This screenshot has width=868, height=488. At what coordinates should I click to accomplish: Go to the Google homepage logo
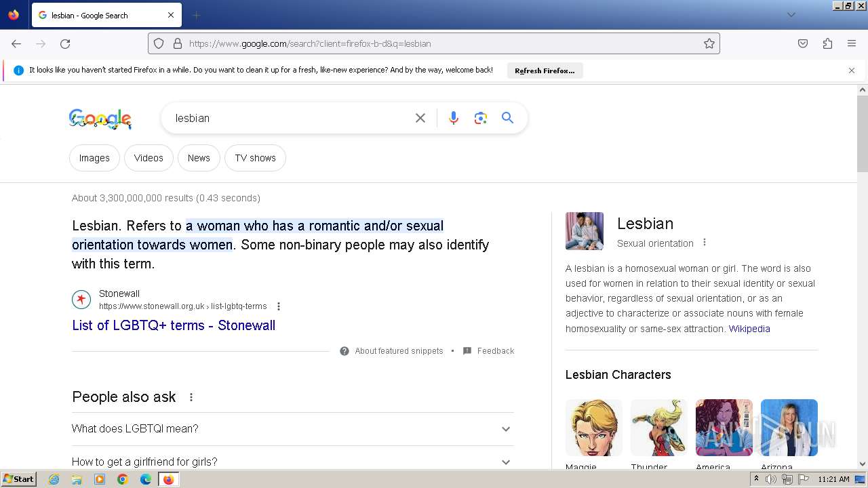pyautogui.click(x=100, y=119)
